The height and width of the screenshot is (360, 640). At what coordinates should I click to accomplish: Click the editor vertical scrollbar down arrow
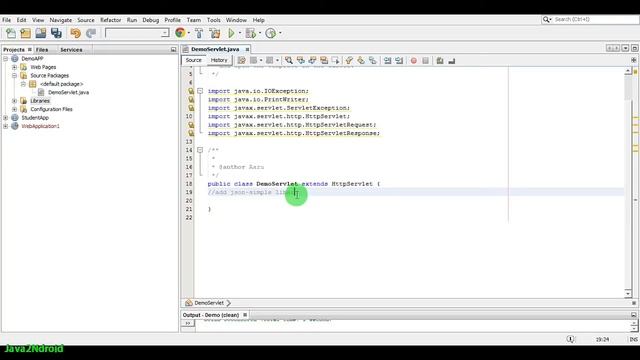tap(628, 293)
